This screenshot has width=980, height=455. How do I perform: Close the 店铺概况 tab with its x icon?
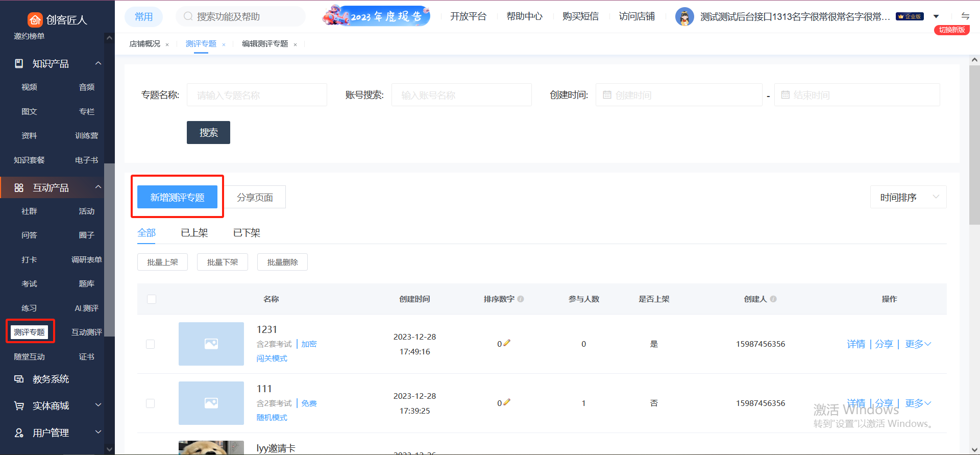point(167,45)
